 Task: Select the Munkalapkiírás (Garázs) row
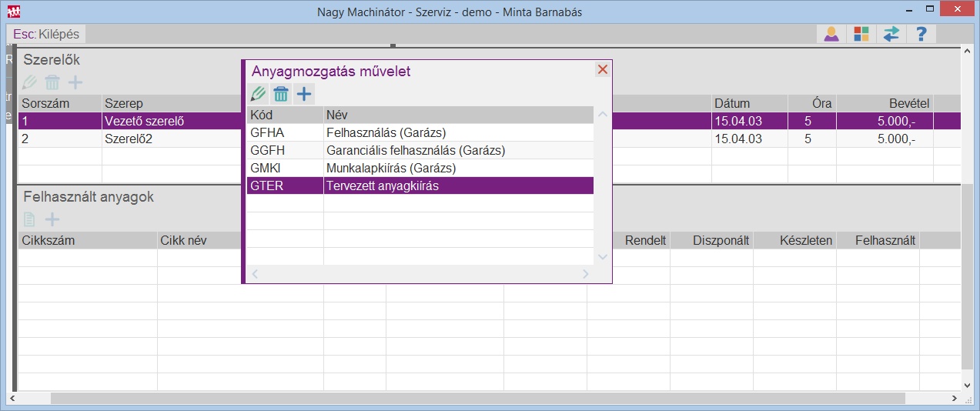420,168
